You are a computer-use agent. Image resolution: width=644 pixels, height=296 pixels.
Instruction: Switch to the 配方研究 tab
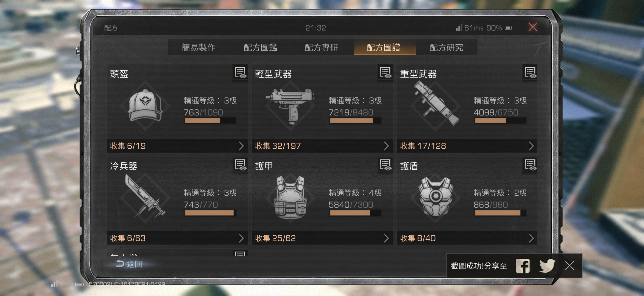[x=446, y=47]
